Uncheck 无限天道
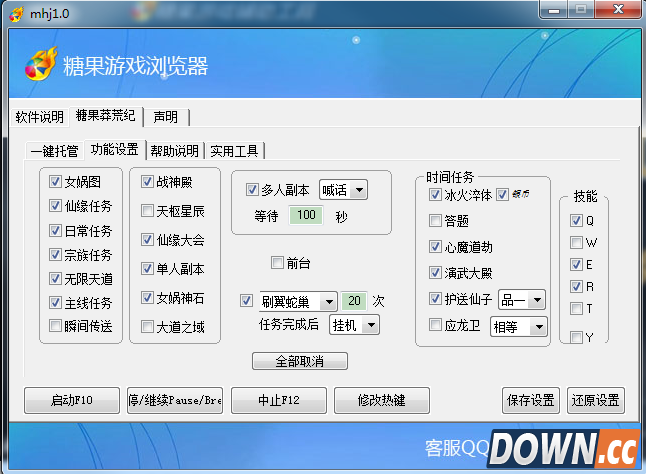The width and height of the screenshot is (646, 474). pyautogui.click(x=55, y=279)
